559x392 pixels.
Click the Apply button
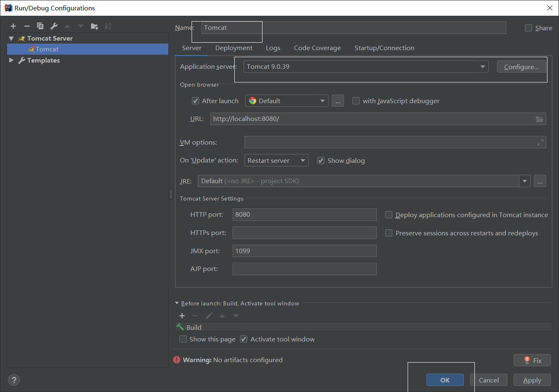pyautogui.click(x=532, y=380)
